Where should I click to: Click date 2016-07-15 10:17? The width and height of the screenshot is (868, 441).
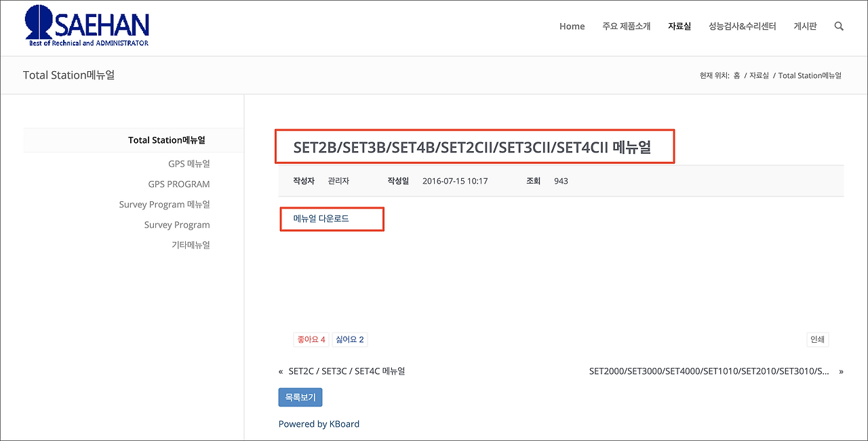pos(454,181)
